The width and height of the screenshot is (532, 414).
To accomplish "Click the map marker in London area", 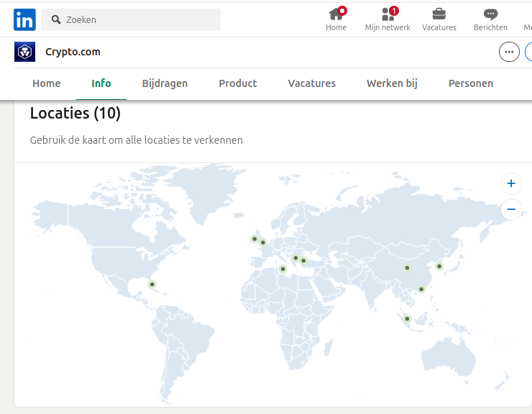I will click(263, 243).
